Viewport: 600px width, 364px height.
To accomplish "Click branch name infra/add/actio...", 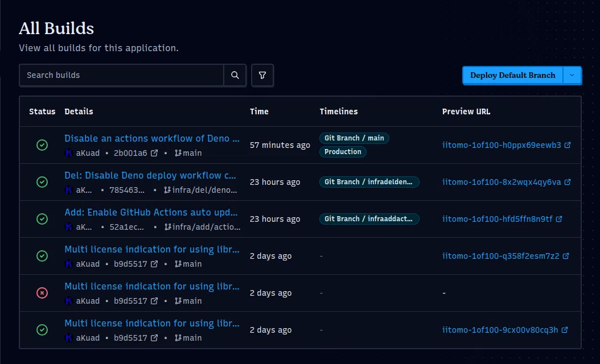I will pos(206,227).
